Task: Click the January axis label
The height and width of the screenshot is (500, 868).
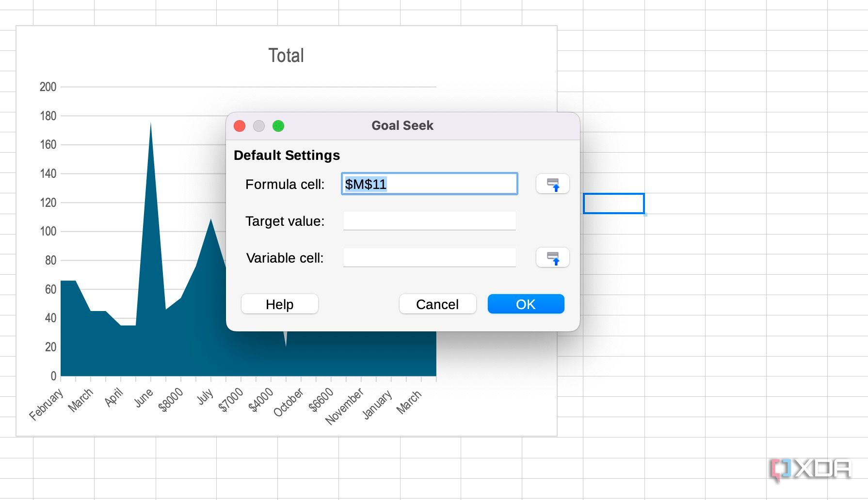Action: (x=377, y=404)
